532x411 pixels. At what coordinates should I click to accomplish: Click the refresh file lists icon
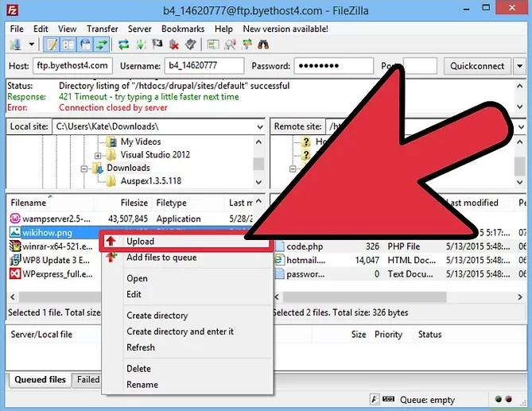123,45
